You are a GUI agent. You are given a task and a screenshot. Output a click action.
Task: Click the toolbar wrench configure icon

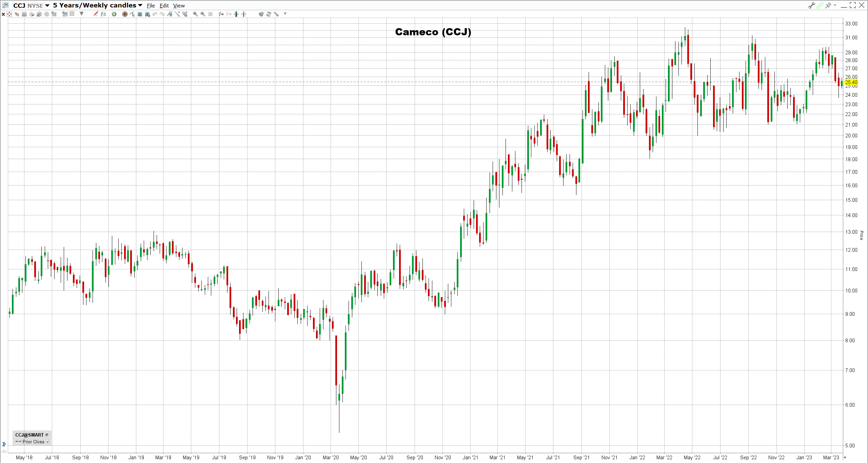pos(276,14)
